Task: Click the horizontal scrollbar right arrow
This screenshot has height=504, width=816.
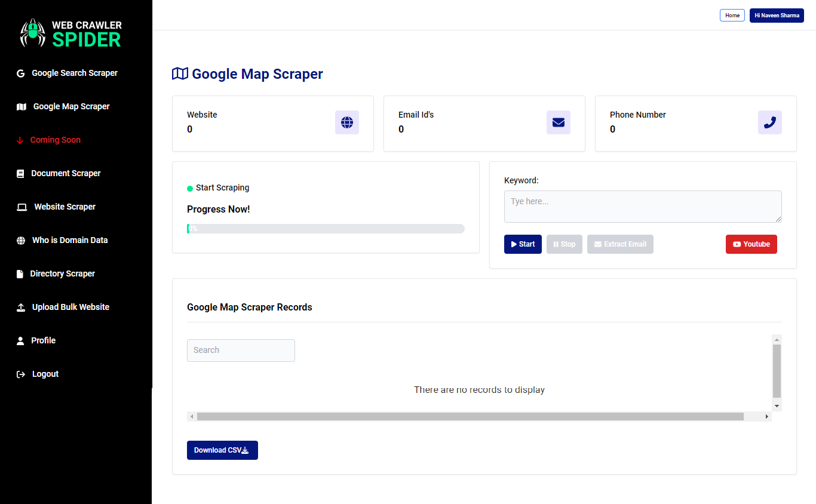Action: (x=767, y=416)
